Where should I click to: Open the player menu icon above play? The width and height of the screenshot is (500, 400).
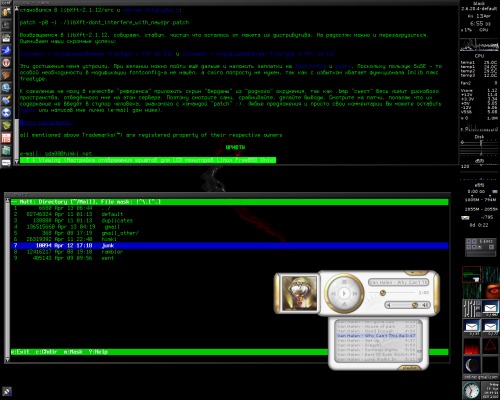pyautogui.click(x=344, y=282)
